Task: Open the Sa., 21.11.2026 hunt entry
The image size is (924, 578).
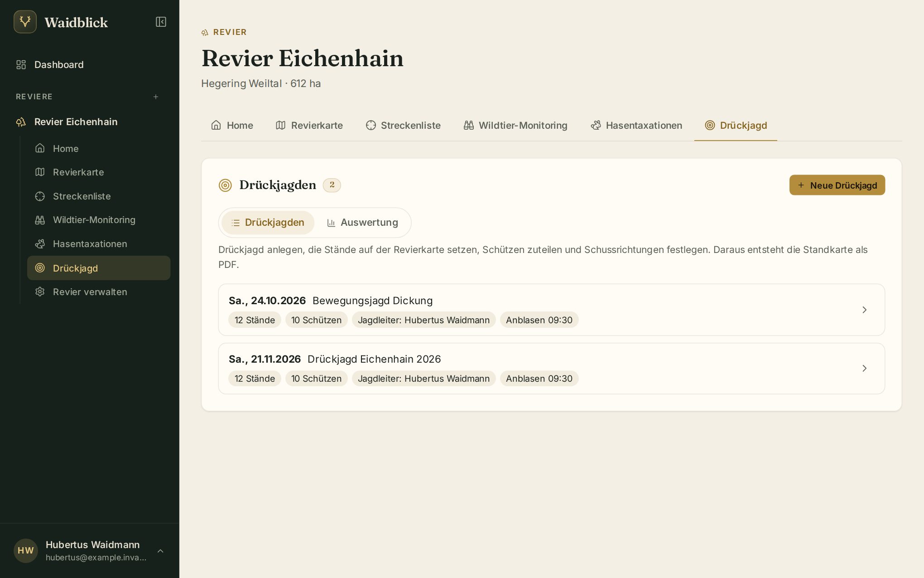Action: (551, 369)
